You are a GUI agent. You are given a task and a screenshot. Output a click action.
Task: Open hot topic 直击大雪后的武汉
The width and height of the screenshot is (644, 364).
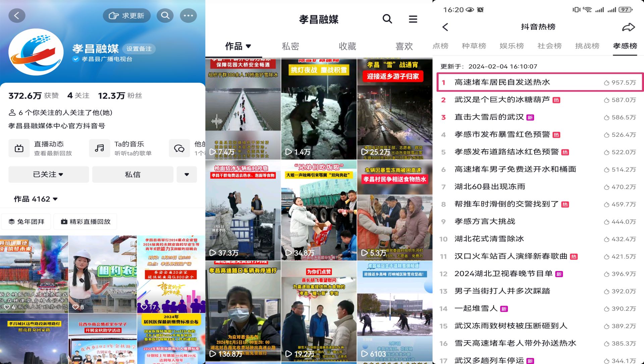point(540,117)
